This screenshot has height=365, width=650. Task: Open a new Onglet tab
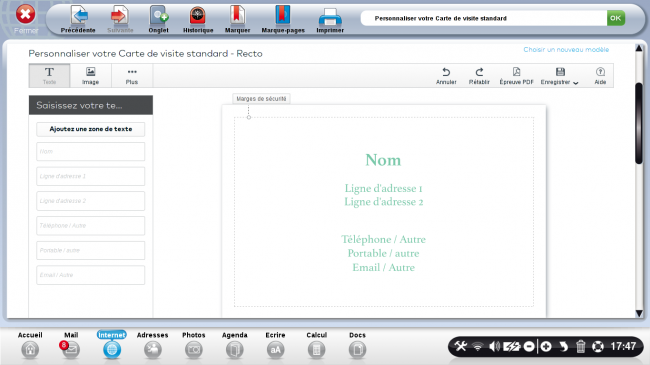click(159, 19)
